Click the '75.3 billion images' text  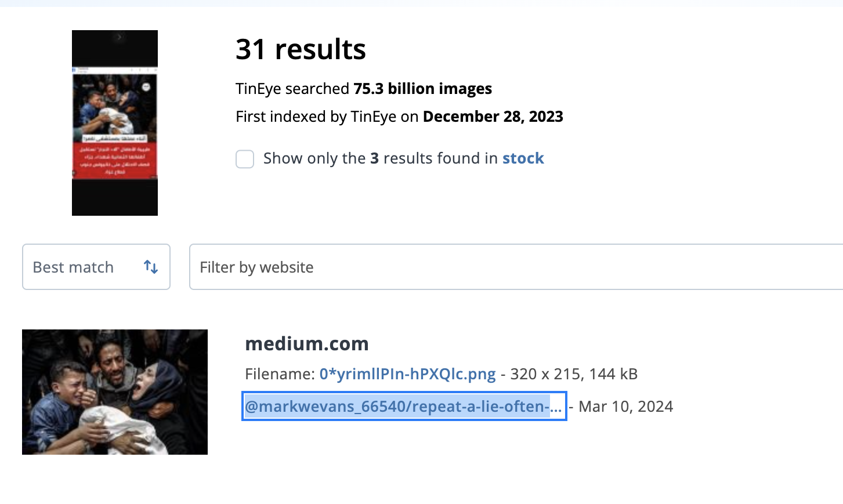point(423,89)
